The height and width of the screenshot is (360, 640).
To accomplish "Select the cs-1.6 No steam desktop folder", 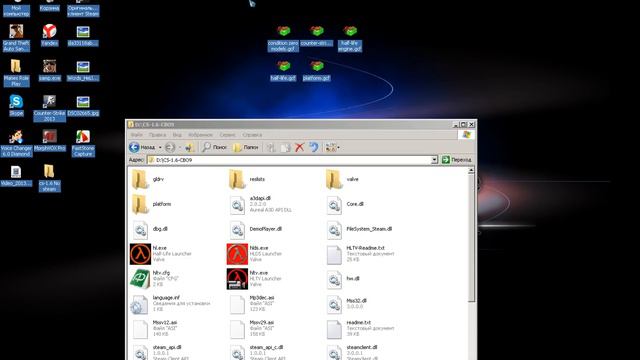I will [x=49, y=178].
